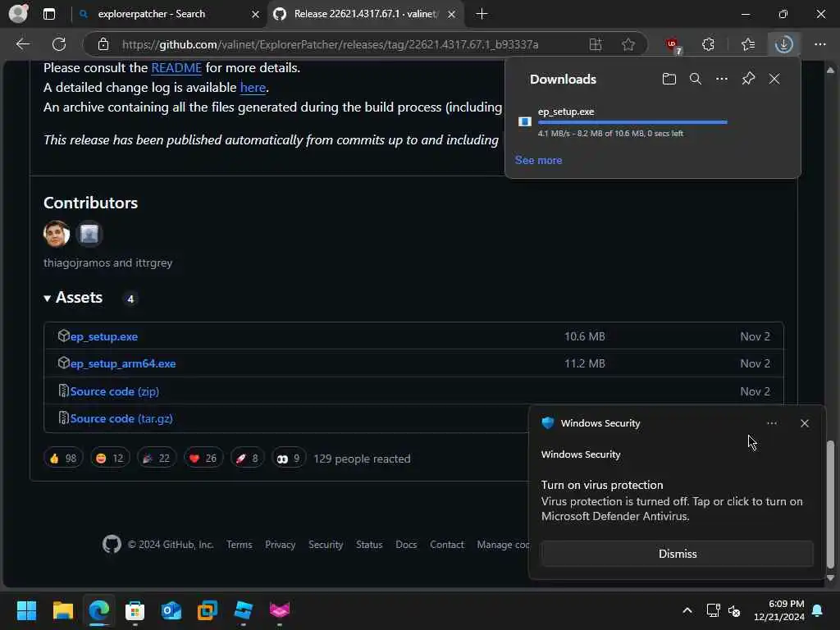Click See more in Downloads panel

538,160
